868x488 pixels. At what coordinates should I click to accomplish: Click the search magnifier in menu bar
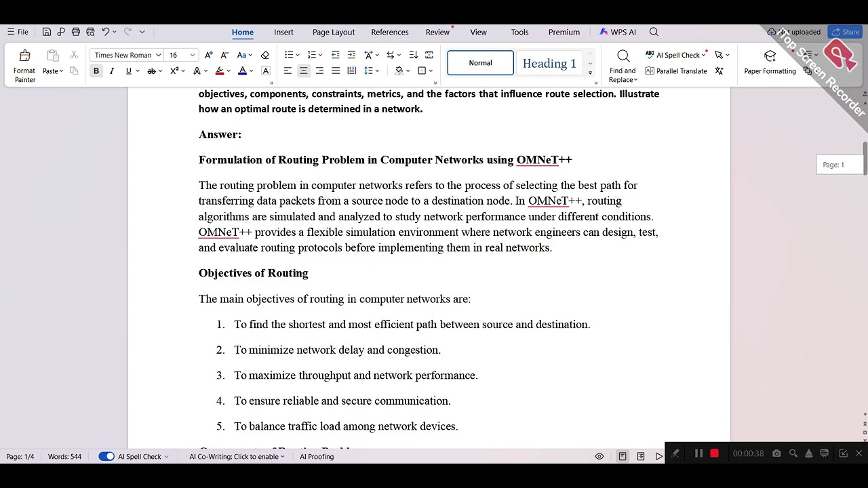(x=654, y=32)
